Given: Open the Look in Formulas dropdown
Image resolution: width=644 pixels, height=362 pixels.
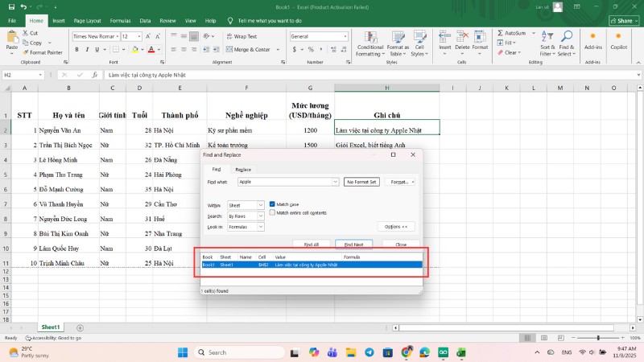Looking at the screenshot, I should (260, 227).
